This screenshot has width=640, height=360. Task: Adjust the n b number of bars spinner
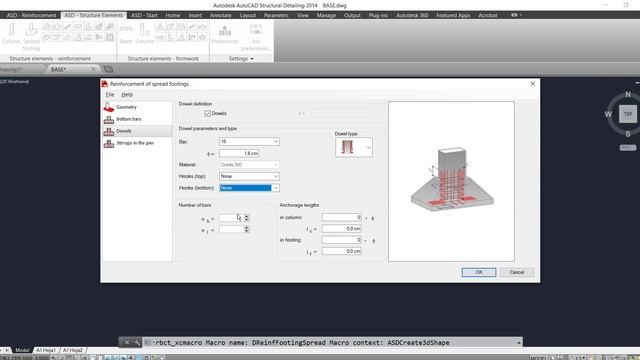pos(247,218)
